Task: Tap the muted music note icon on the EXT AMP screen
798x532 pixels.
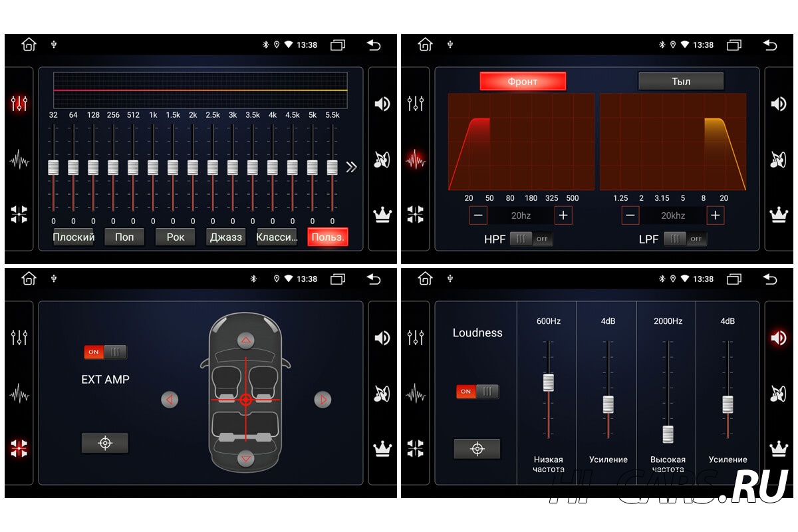Action: tap(382, 394)
